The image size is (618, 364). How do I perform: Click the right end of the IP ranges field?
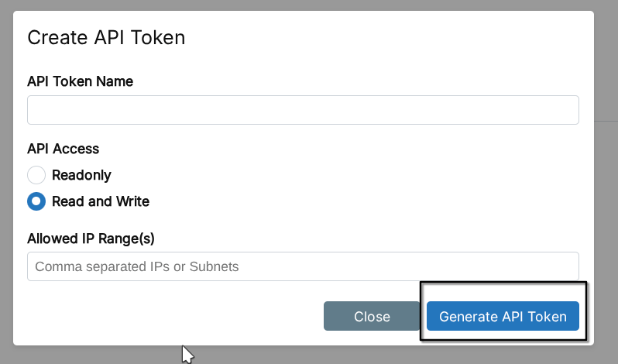(565, 266)
